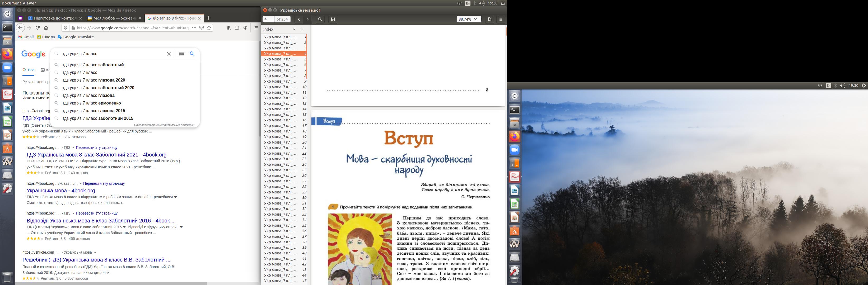The height and width of the screenshot is (285, 868).
Task: Open the Index sidebar mode dropdown
Action: [294, 29]
